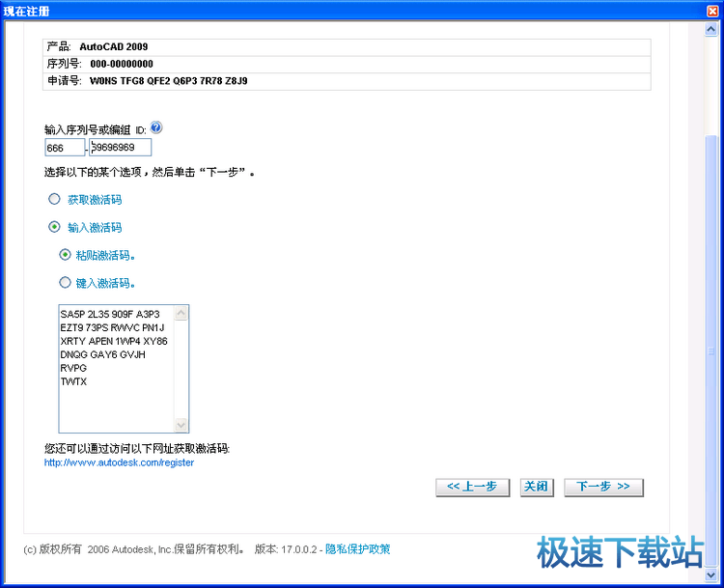This screenshot has width=724, height=588.
Task: Go back with the 上一步 button
Action: (x=472, y=487)
